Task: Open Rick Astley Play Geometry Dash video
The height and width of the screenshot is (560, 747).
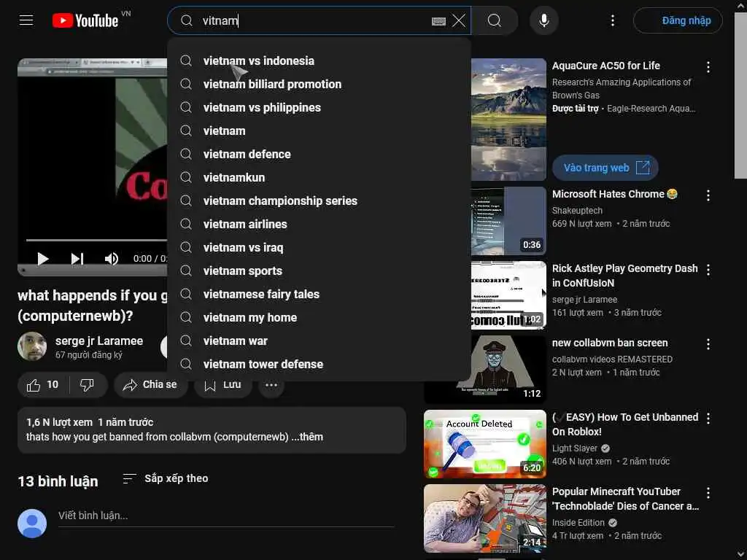Action: click(624, 276)
